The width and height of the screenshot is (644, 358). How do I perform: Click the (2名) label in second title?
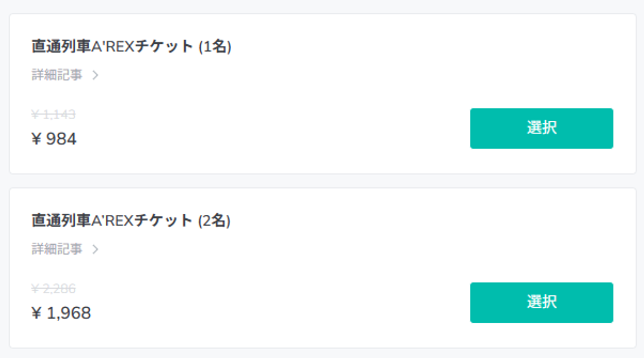(x=215, y=221)
